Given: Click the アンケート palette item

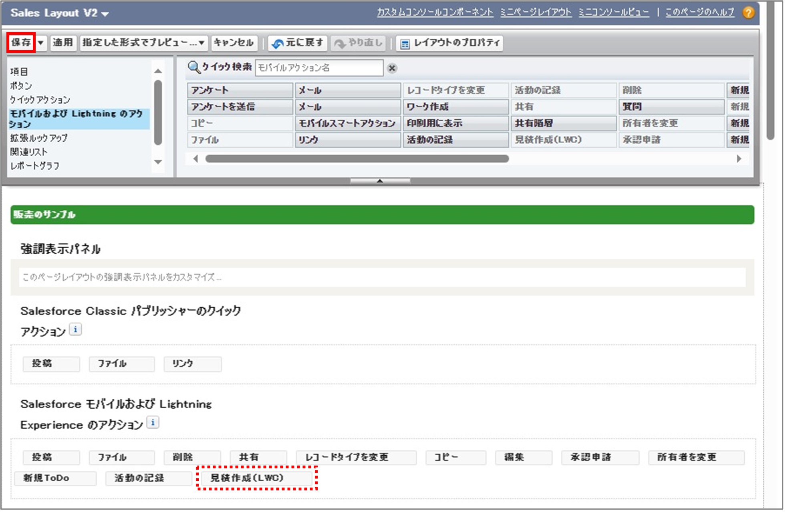Looking at the screenshot, I should click(240, 90).
